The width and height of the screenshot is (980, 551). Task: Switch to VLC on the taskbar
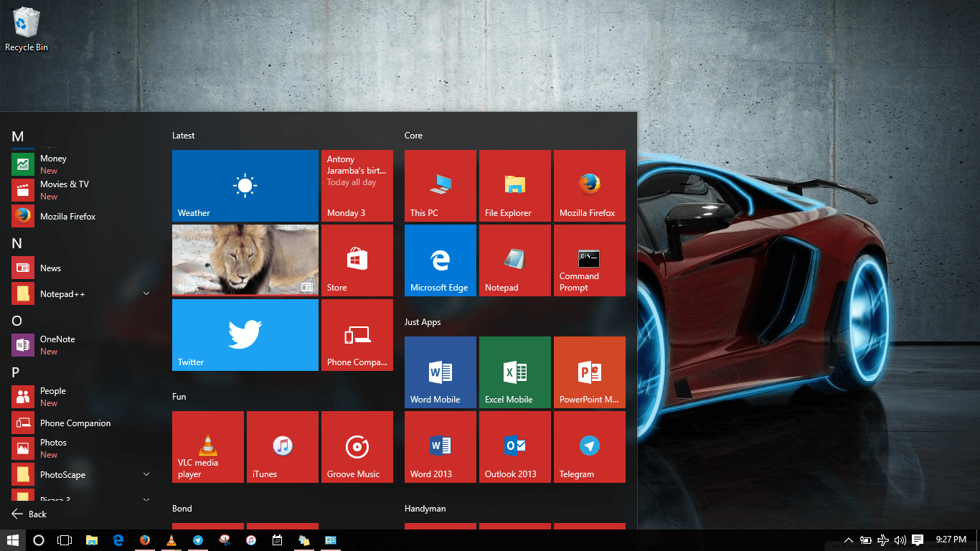coord(171,540)
